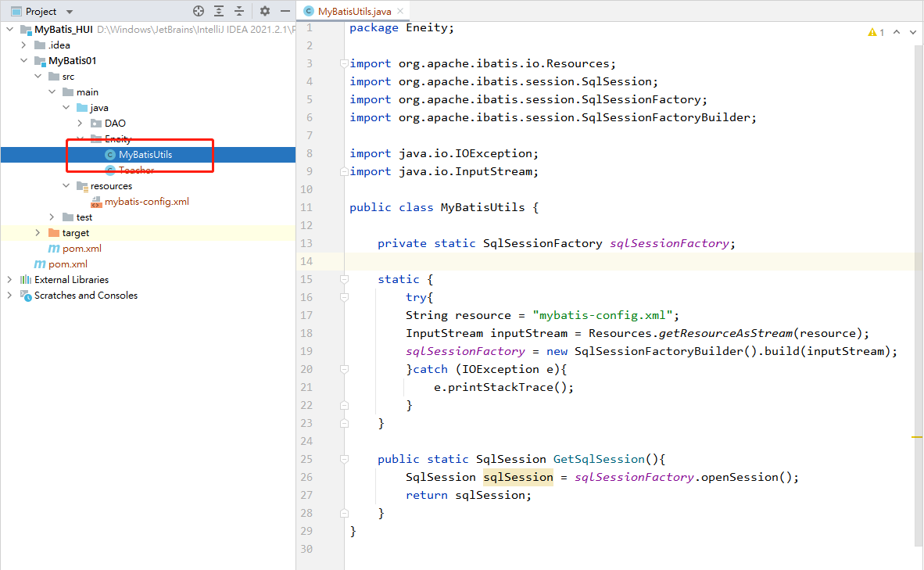Click the Expand All icon in Project toolbar

(x=219, y=11)
